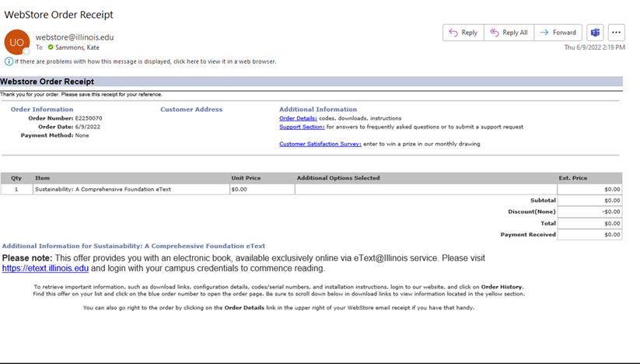Open the more actions ellipsis menu
This screenshot has width=640, height=364.
pyautogui.click(x=617, y=33)
